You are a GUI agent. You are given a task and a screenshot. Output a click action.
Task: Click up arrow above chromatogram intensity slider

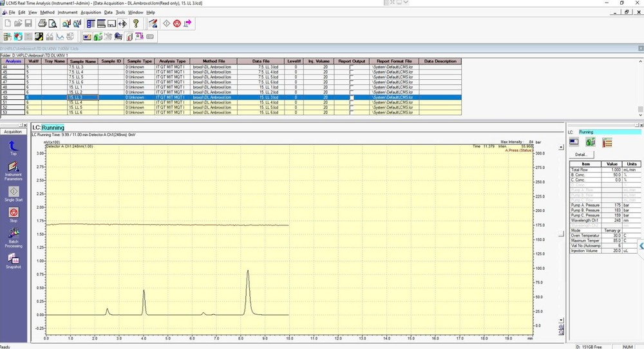561,147
